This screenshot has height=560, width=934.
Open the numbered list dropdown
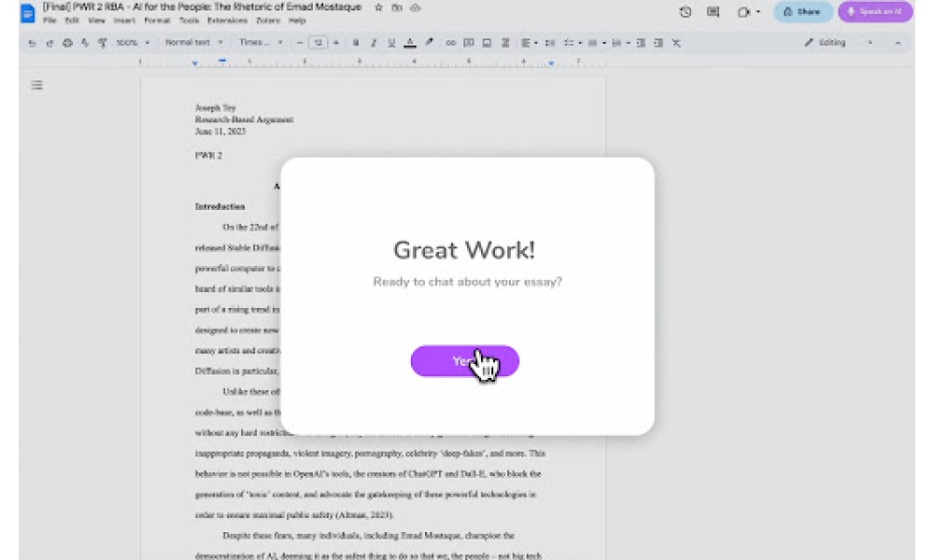621,43
